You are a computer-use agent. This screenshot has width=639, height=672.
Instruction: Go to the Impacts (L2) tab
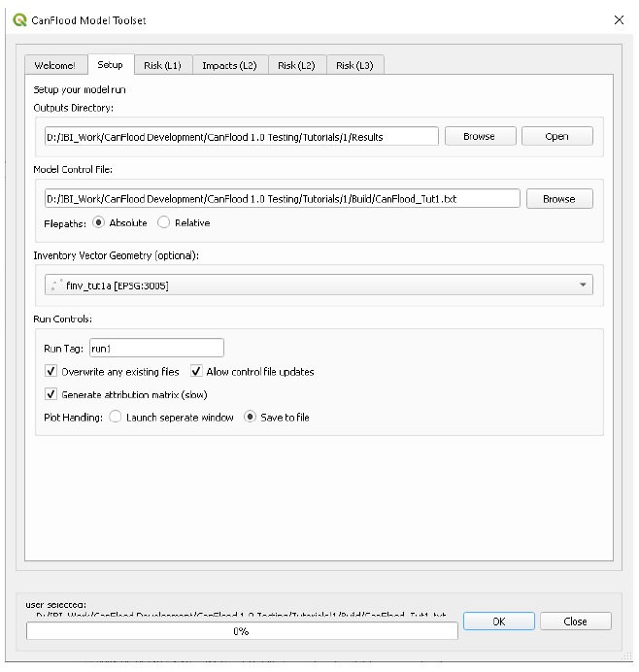click(x=229, y=65)
